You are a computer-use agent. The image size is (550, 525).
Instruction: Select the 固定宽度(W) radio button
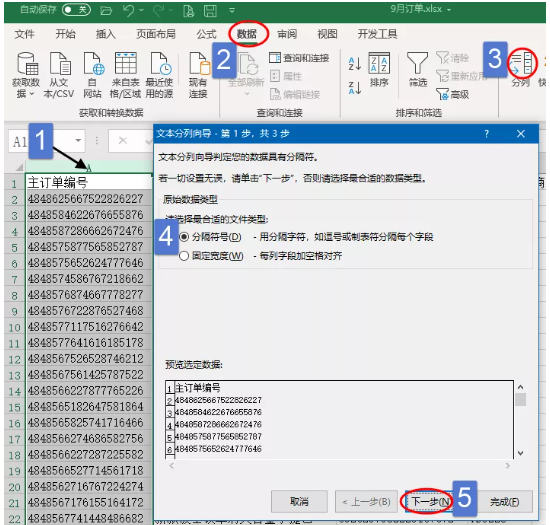[x=184, y=256]
